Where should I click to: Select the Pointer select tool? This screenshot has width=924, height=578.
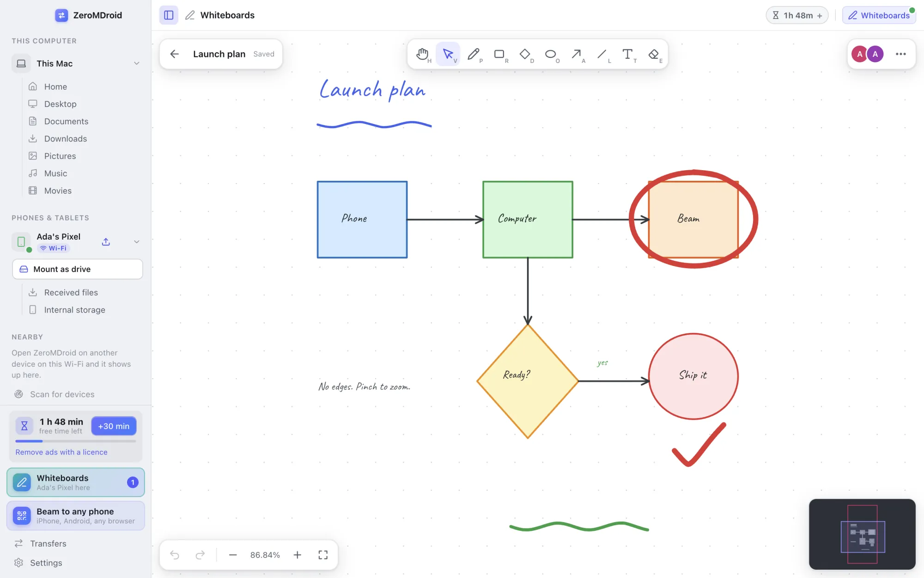[x=448, y=54]
